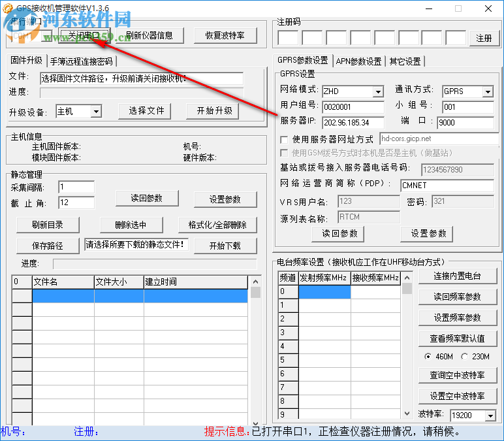The width and height of the screenshot is (504, 441).
Task: Switch to 其它设置 tab
Action: (405, 61)
